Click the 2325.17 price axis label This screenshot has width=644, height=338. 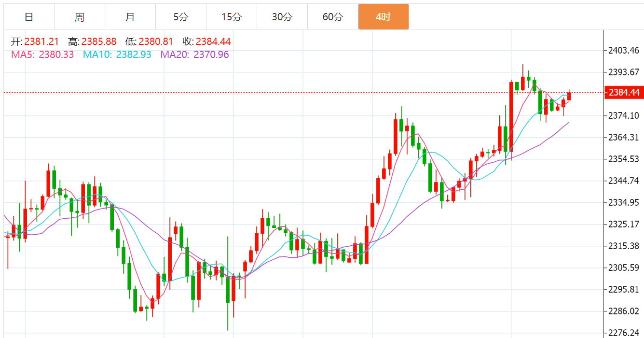tap(624, 224)
